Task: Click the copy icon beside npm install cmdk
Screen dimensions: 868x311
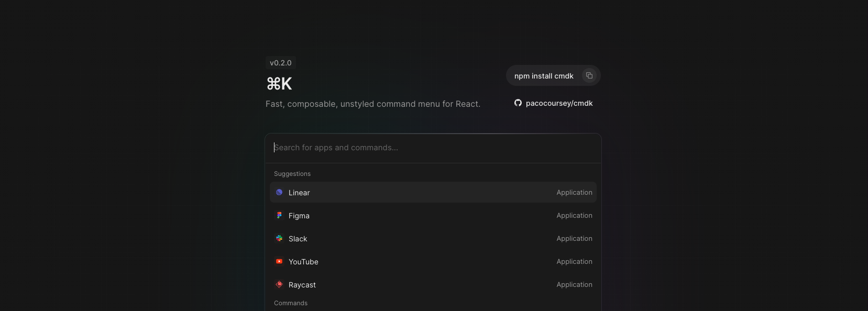Action: click(589, 75)
